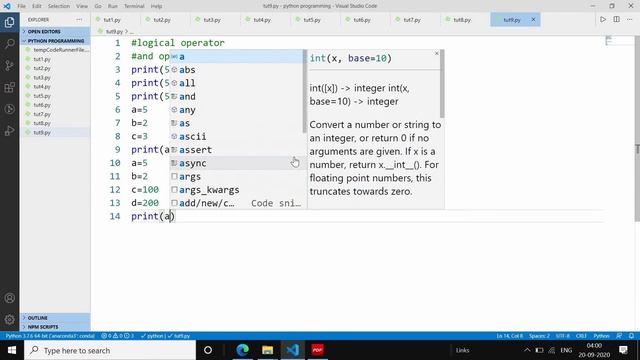Select the 'any' suggestion

237,110
